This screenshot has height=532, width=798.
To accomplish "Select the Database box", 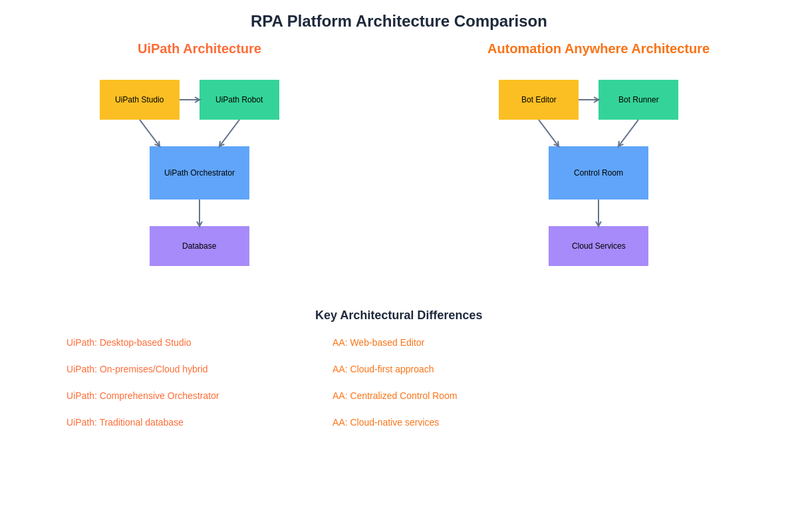I will 199,246.
